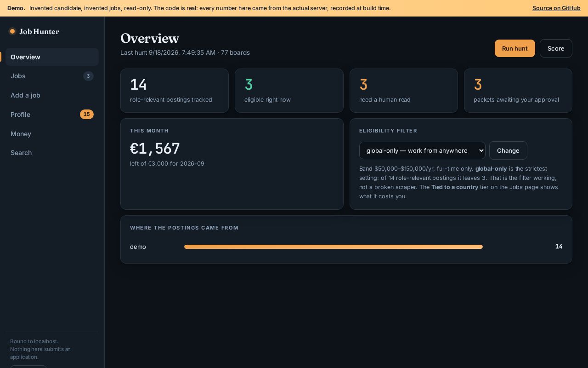Open the Search page
Screen dimensions: 588x368
click(52, 153)
